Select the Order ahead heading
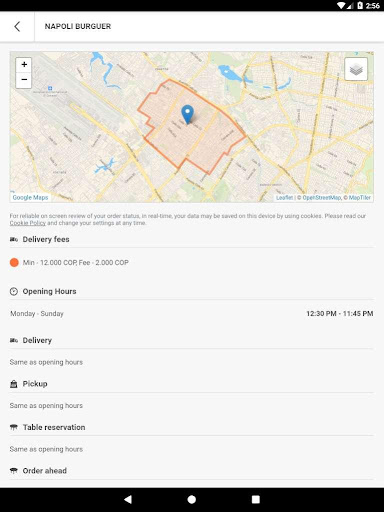Image resolution: width=384 pixels, height=512 pixels. tap(45, 471)
